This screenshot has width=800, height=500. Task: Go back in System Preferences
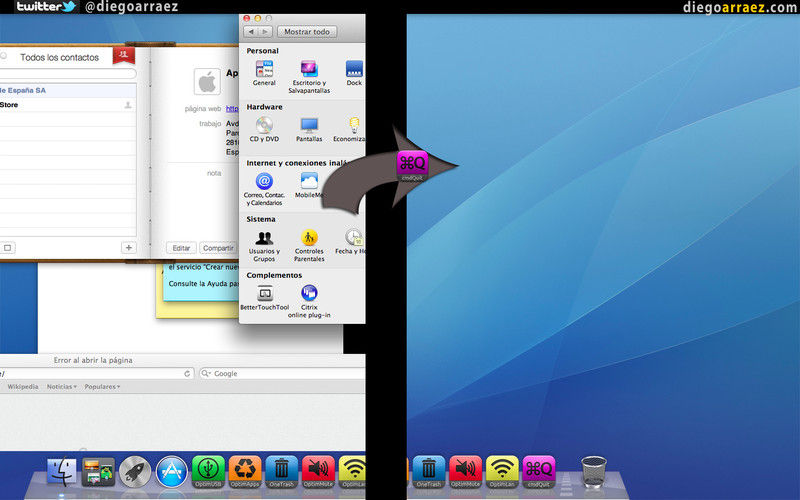click(x=251, y=32)
